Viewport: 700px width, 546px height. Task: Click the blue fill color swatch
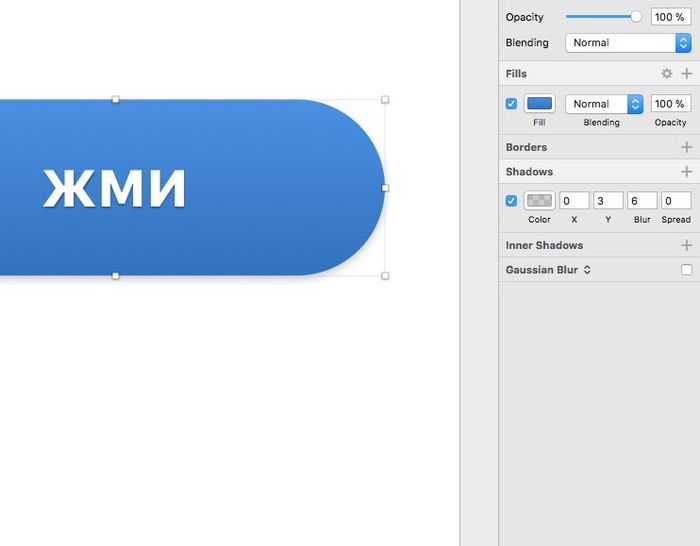(539, 104)
